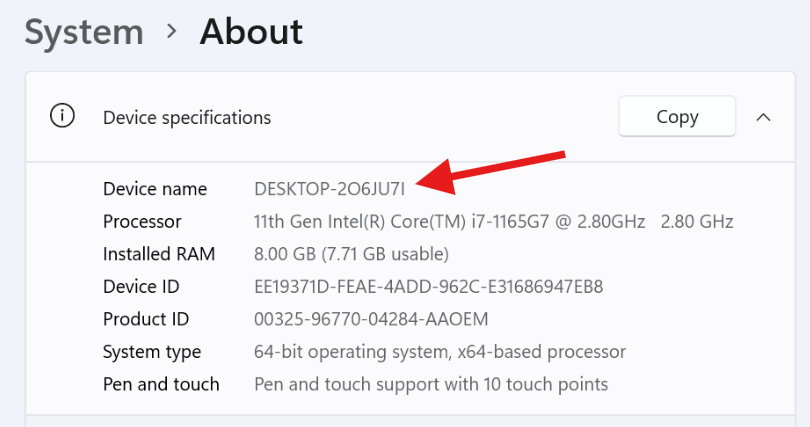Click the Pen and touch support text
The width and height of the screenshot is (810, 427).
coord(431,384)
